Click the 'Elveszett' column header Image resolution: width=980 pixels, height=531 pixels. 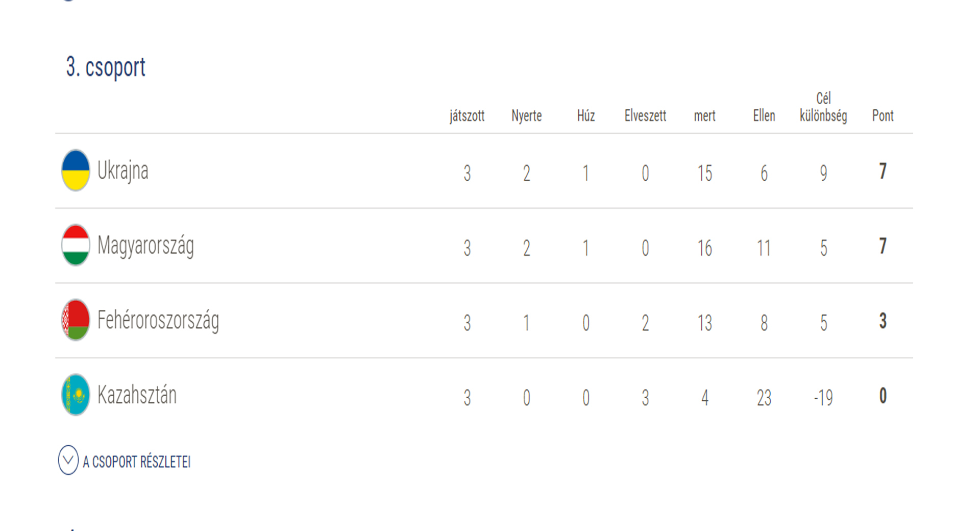click(645, 116)
